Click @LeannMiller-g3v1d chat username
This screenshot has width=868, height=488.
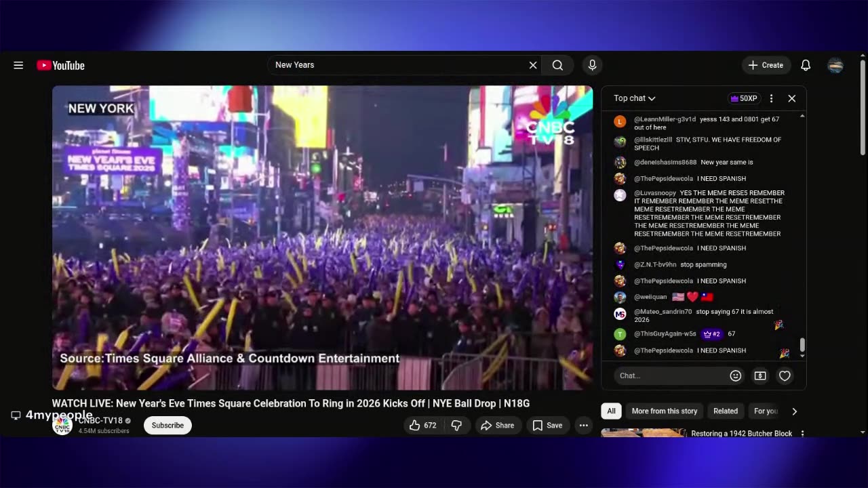(x=665, y=119)
